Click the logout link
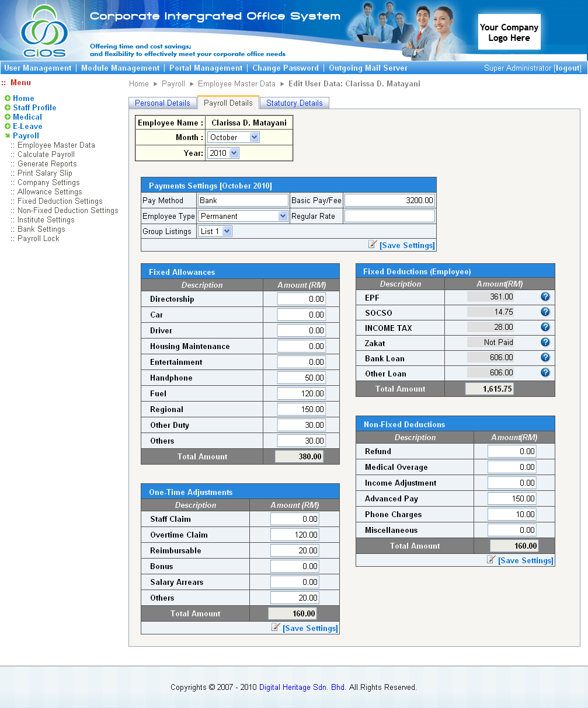588x708 pixels. [x=568, y=68]
